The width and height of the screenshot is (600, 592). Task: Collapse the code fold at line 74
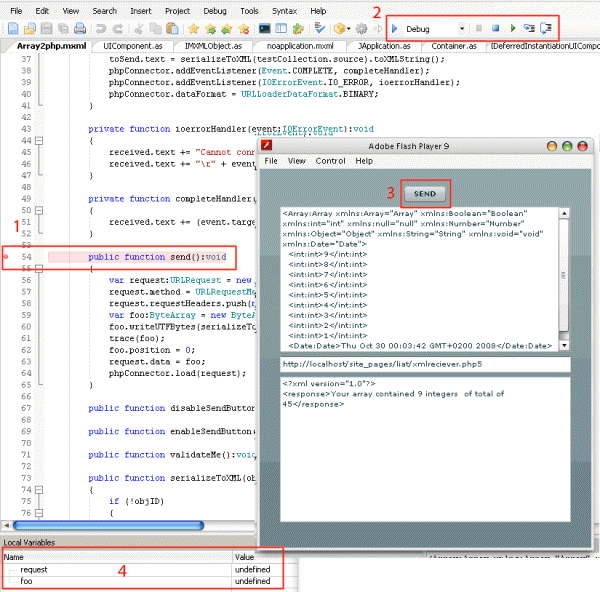pyautogui.click(x=39, y=489)
